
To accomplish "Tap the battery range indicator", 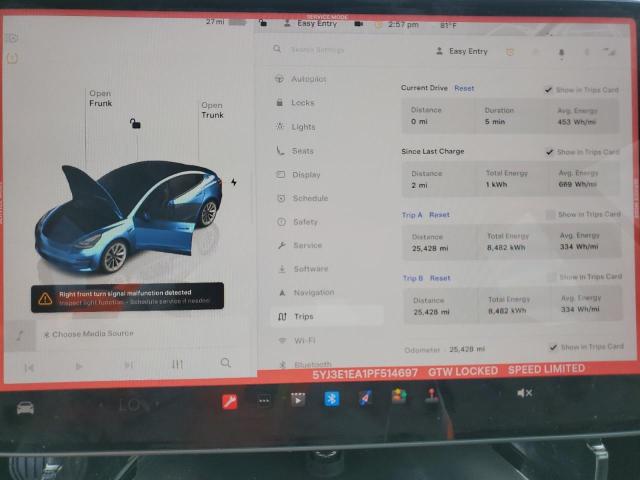I will coord(226,22).
